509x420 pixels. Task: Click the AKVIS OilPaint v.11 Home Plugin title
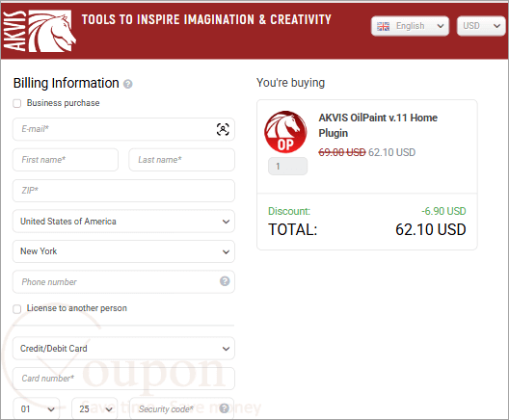click(x=378, y=125)
